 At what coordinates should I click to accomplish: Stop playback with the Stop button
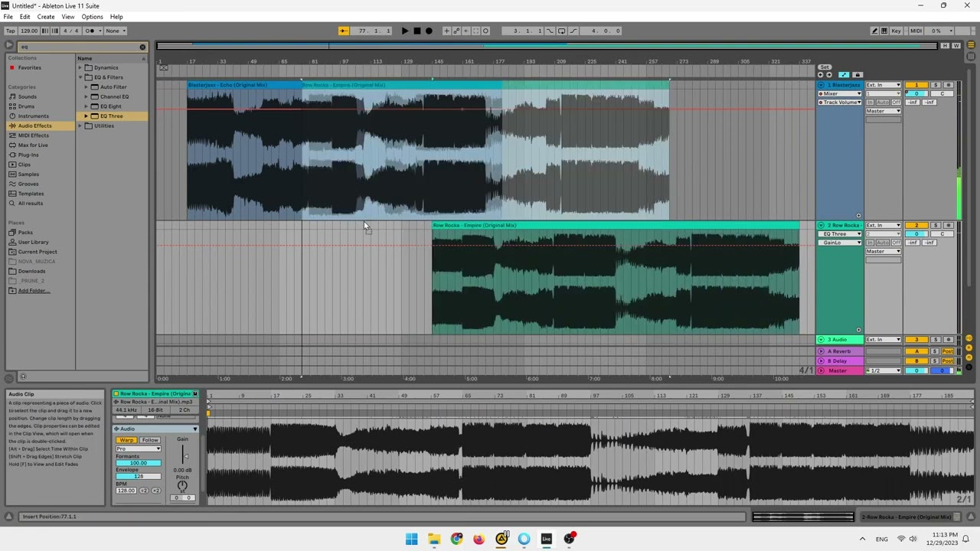[416, 31]
